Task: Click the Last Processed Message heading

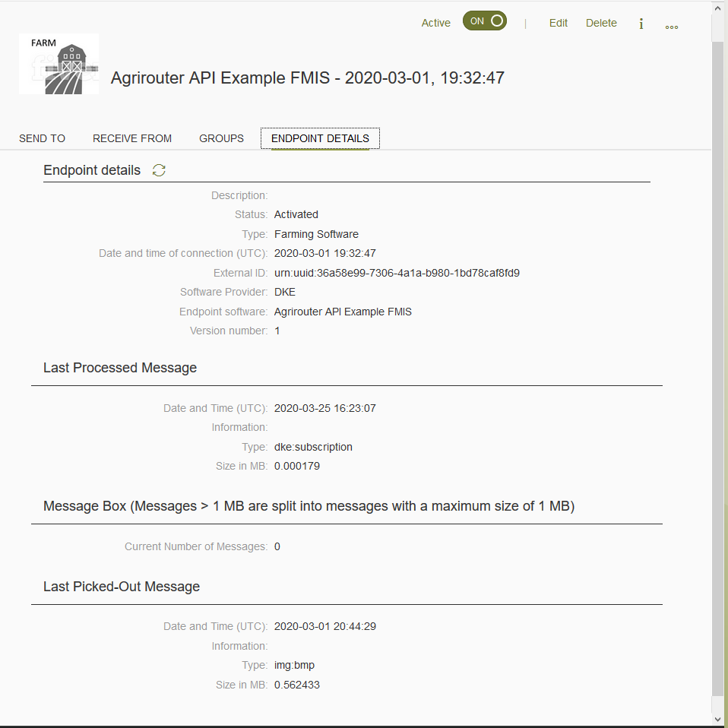Action: 119,368
